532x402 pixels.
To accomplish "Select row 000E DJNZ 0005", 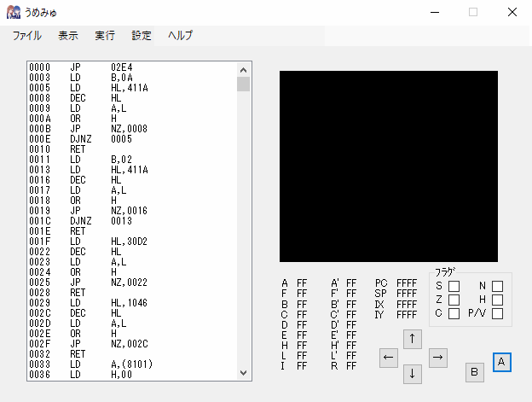I will tap(132, 139).
